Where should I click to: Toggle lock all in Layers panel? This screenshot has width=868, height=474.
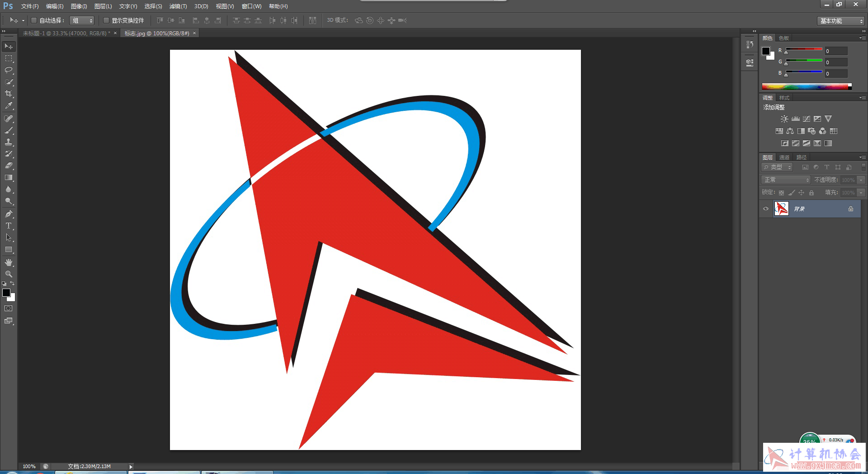811,193
